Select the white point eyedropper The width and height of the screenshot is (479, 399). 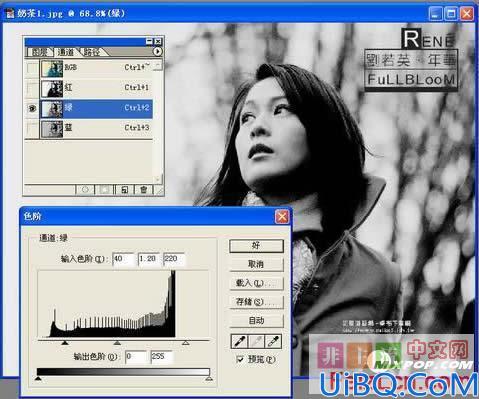[273, 341]
